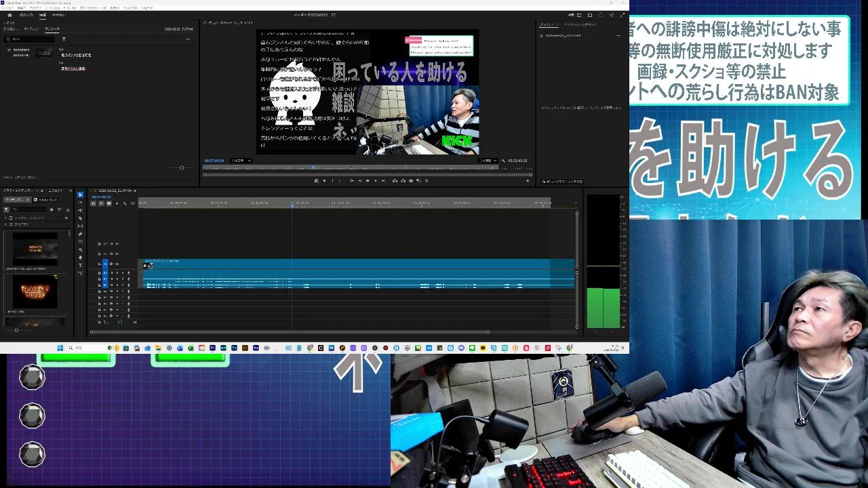Hide track V1 using its eye icon

coord(117,264)
